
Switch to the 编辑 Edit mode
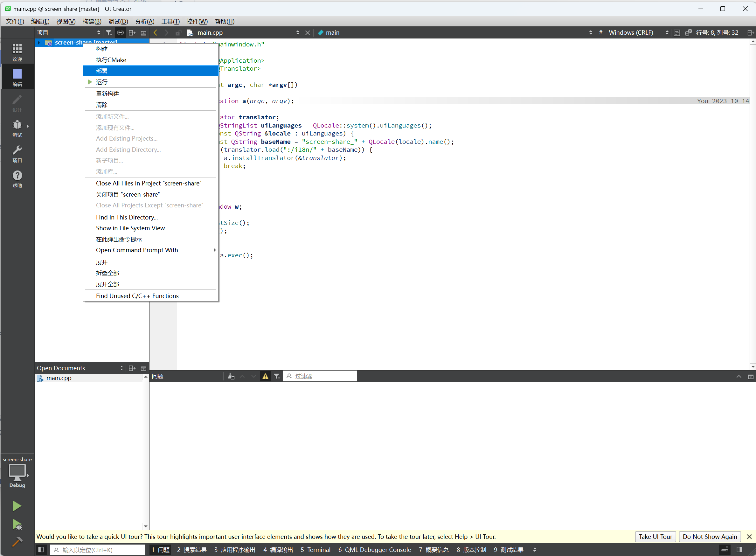(17, 77)
